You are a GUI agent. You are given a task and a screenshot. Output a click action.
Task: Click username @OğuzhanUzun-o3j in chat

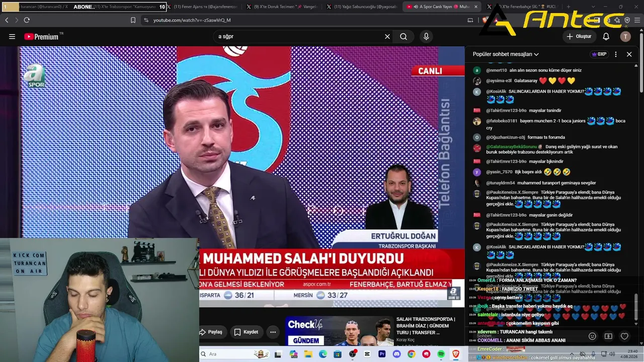[505, 137]
